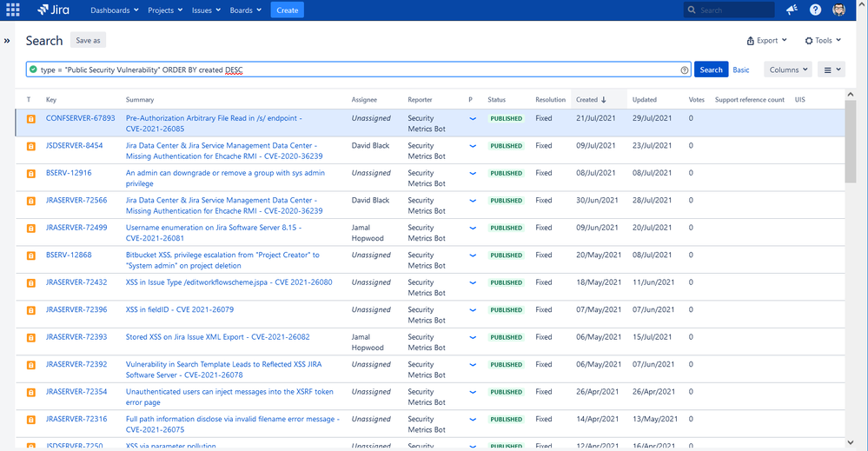This screenshot has height=451, width=868.
Task: Open summary 'Username enumeration on Jira Software Server 8.15'
Action: 213,232
